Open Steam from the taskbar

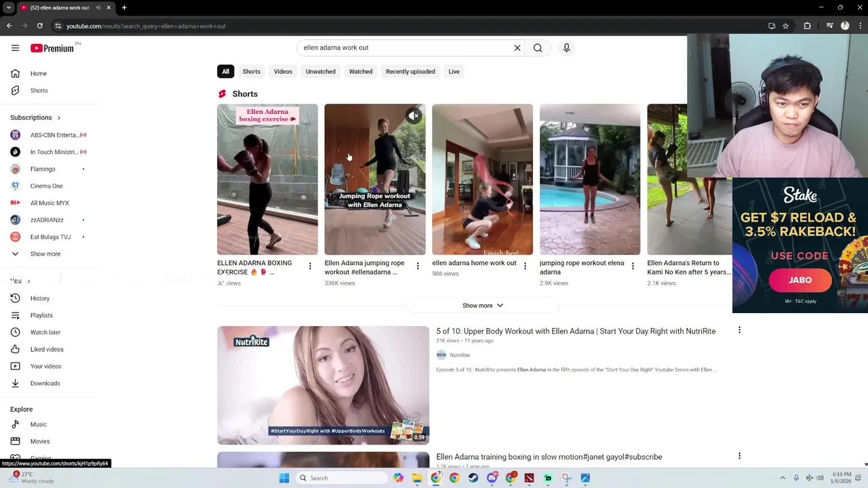(473, 478)
